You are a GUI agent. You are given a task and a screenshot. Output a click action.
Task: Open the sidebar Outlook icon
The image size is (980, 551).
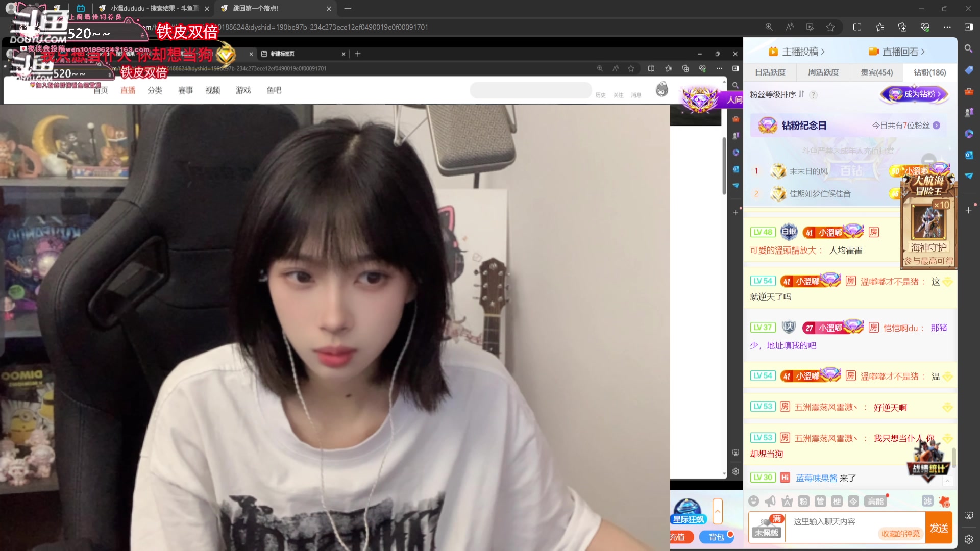968,155
